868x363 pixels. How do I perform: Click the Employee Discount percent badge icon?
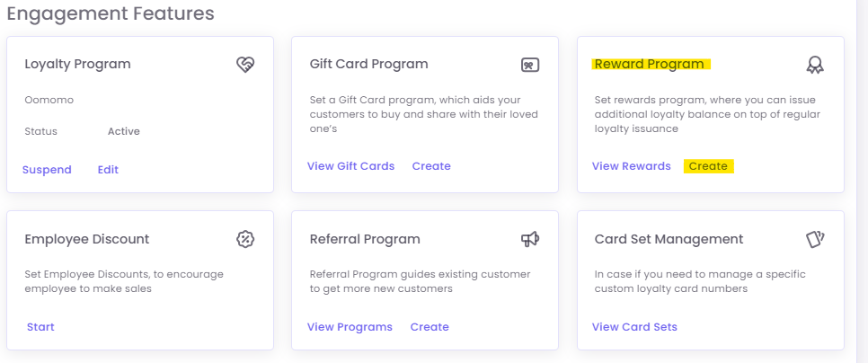245,239
